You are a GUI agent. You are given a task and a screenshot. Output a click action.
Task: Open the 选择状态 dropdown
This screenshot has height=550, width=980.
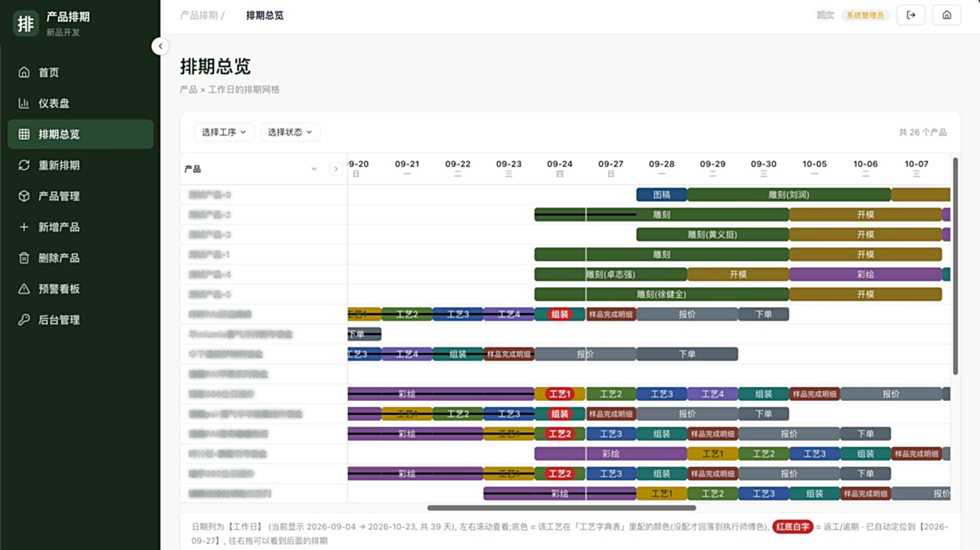[290, 132]
